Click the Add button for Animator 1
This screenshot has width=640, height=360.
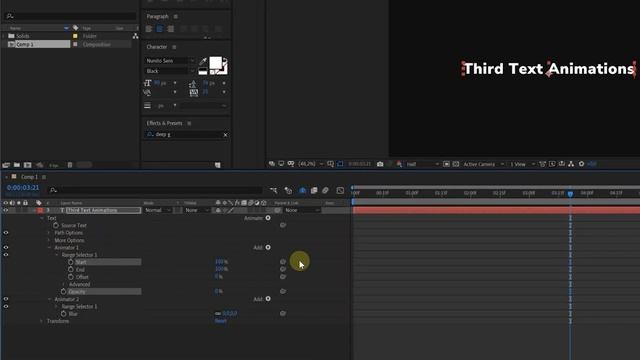coord(268,247)
